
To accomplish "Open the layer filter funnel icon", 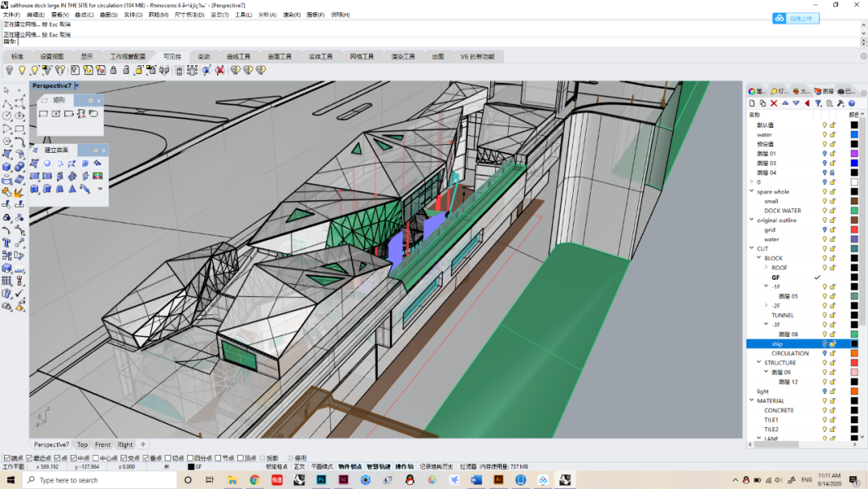I will point(818,103).
